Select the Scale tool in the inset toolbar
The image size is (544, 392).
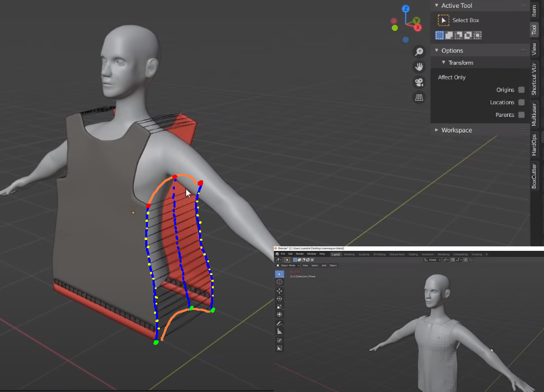click(x=279, y=307)
